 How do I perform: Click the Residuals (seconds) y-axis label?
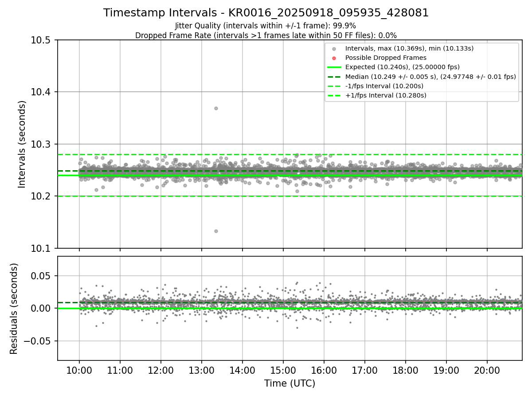[x=14, y=309]
